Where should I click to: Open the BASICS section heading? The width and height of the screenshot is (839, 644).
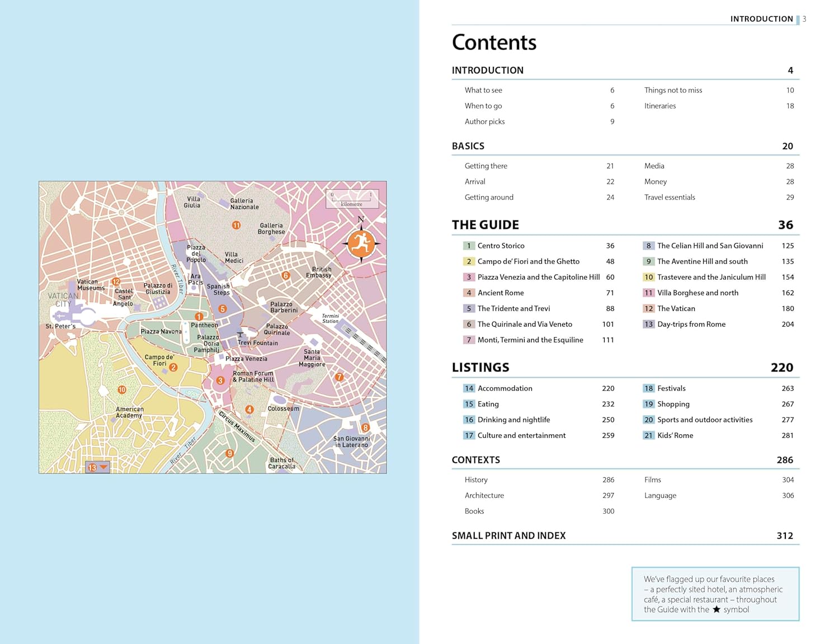pyautogui.click(x=468, y=146)
